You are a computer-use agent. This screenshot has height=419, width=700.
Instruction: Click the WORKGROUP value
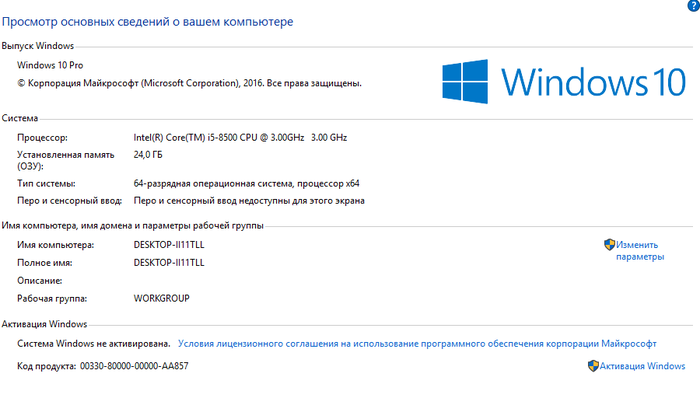(162, 298)
